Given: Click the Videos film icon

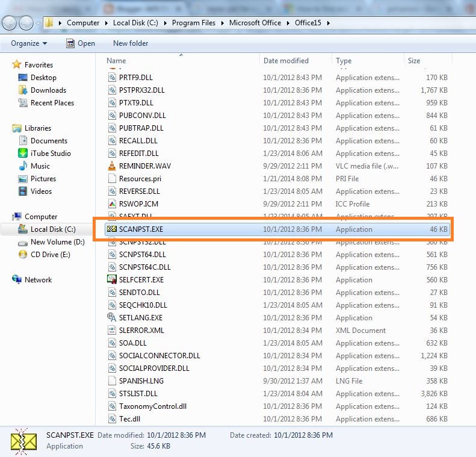Looking at the screenshot, I should pyautogui.click(x=23, y=191).
